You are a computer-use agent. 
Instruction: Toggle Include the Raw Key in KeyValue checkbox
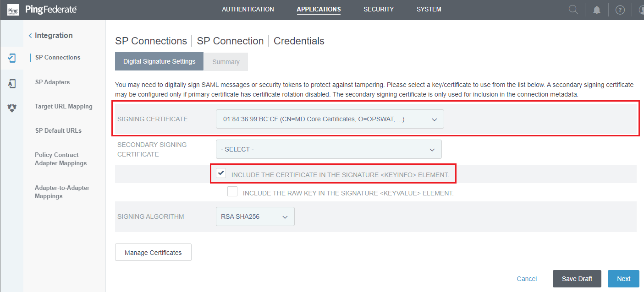click(232, 192)
